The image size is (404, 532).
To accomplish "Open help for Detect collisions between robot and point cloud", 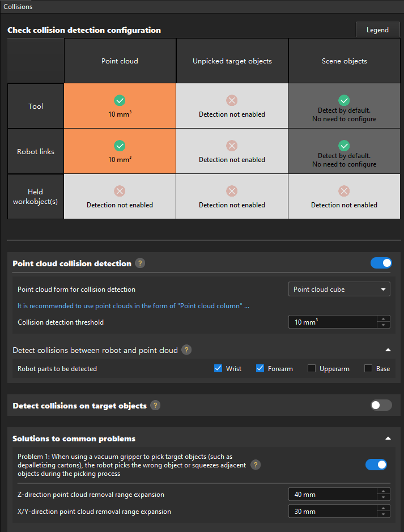I will click(x=186, y=350).
